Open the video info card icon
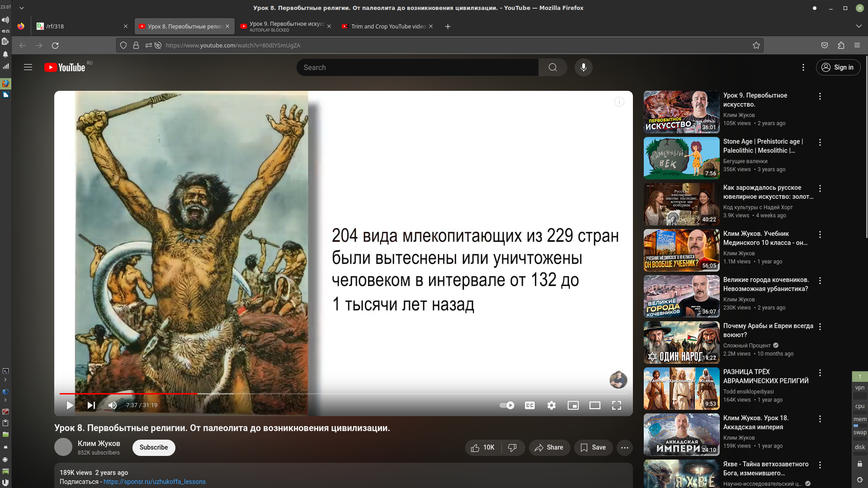This screenshot has height=488, width=868. click(619, 102)
